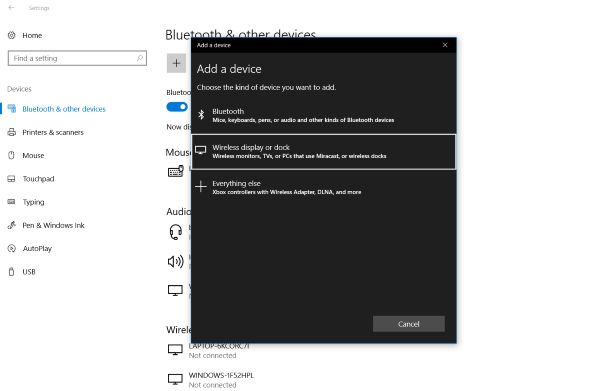Toggle the Bluetooth switch off
Image resolution: width=600 pixels, height=391 pixels.
pyautogui.click(x=177, y=107)
